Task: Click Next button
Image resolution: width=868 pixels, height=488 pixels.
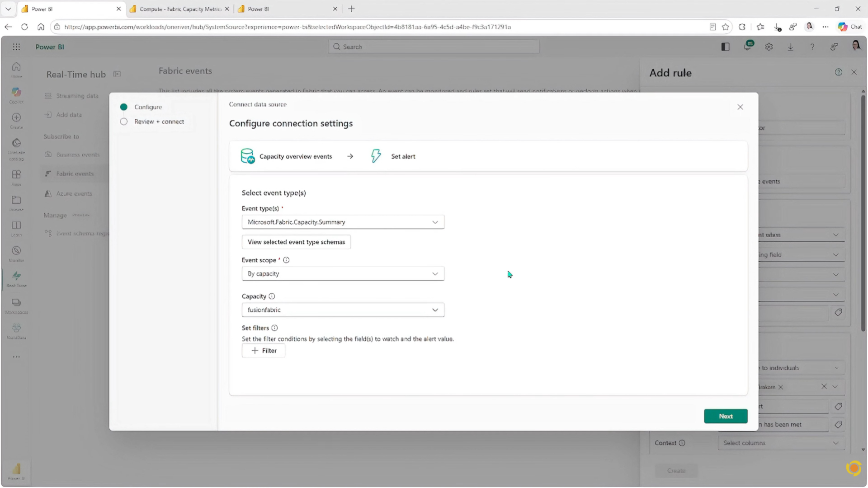Action: (726, 416)
